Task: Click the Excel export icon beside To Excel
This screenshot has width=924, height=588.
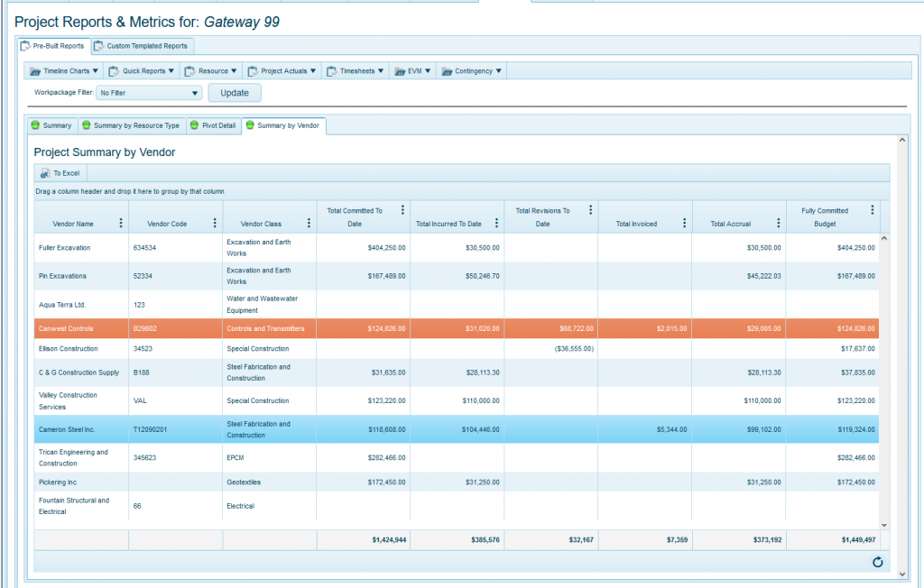Action: [x=45, y=173]
